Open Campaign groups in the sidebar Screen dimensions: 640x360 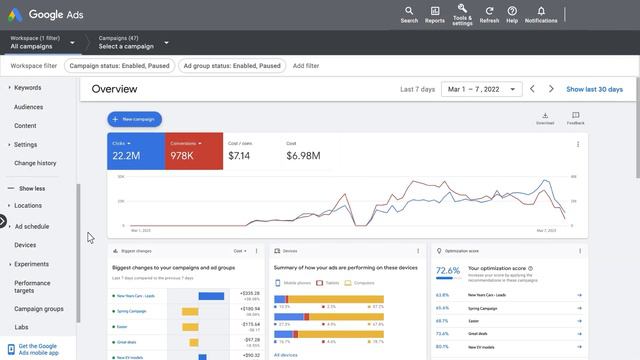pos(39,309)
